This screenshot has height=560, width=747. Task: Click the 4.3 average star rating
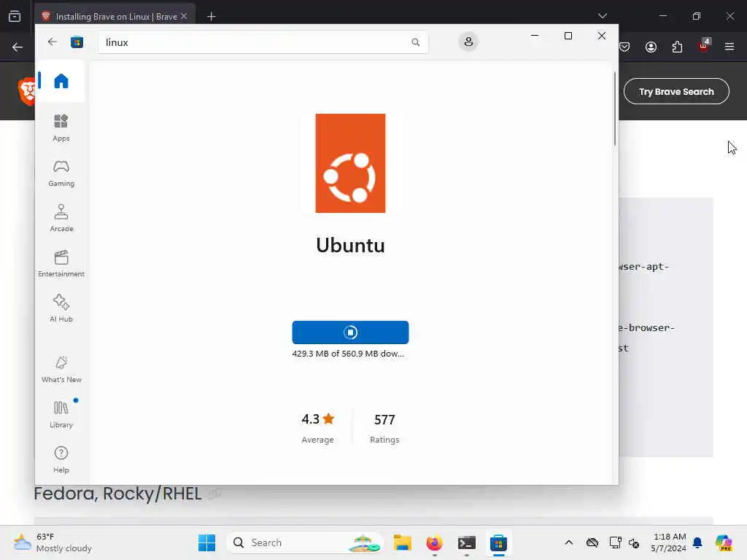point(318,419)
